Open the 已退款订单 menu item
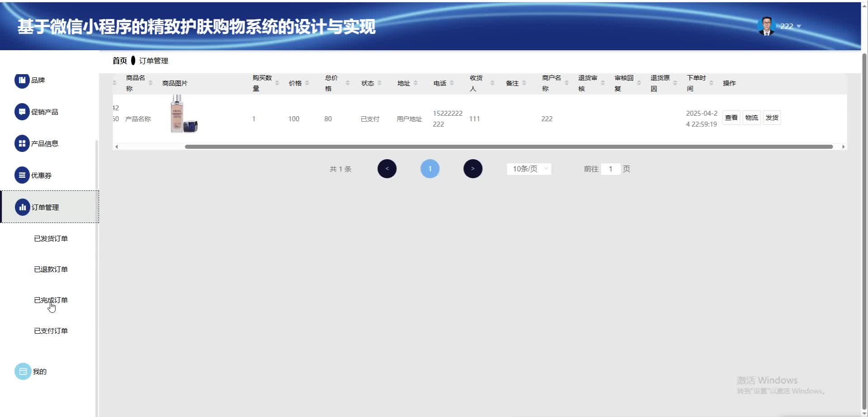868x417 pixels. 51,269
